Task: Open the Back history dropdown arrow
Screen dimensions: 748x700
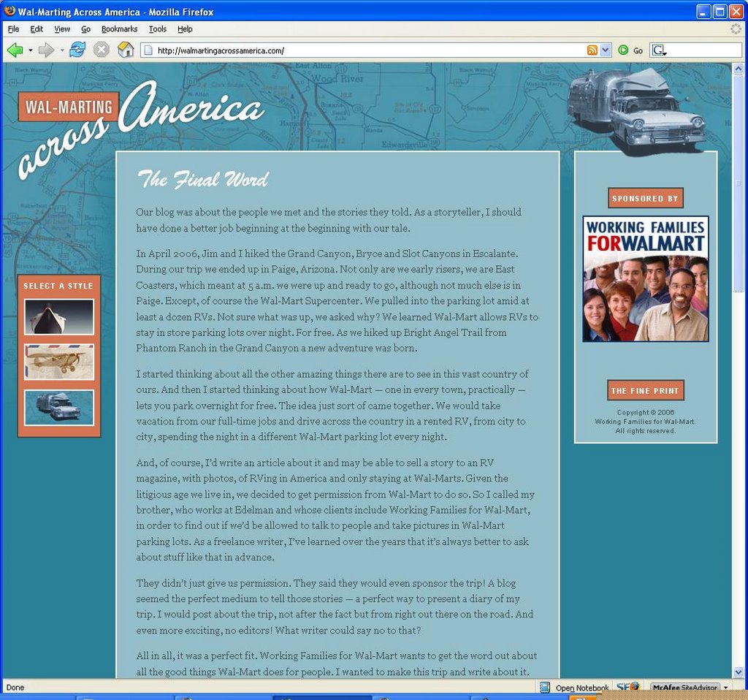Action: click(x=31, y=50)
